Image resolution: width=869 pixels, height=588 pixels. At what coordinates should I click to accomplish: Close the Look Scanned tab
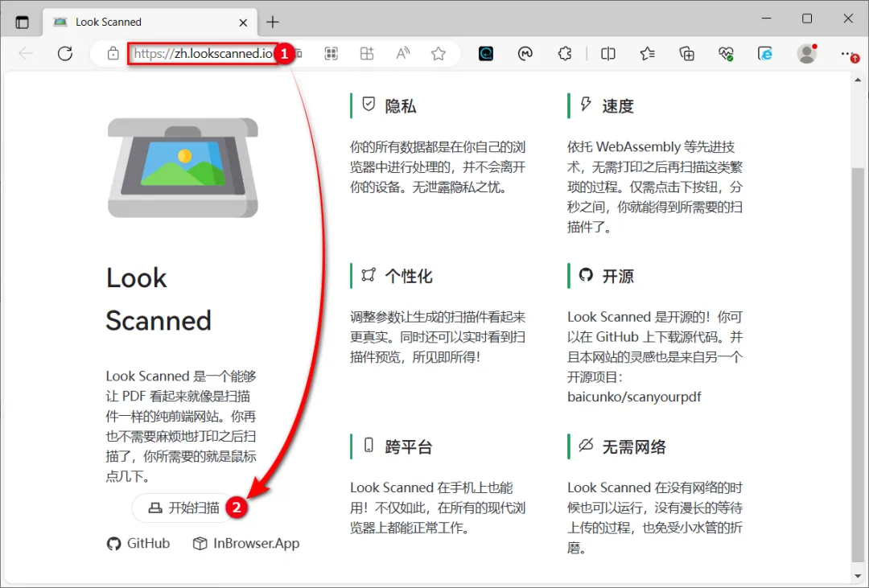(x=243, y=23)
